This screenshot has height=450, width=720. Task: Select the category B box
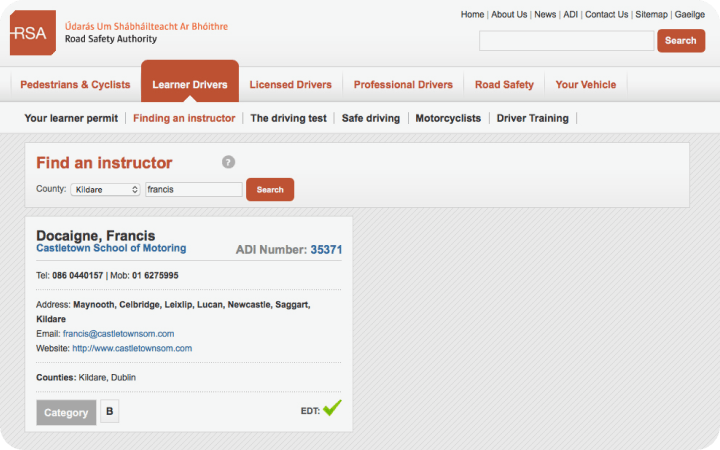pyautogui.click(x=110, y=411)
